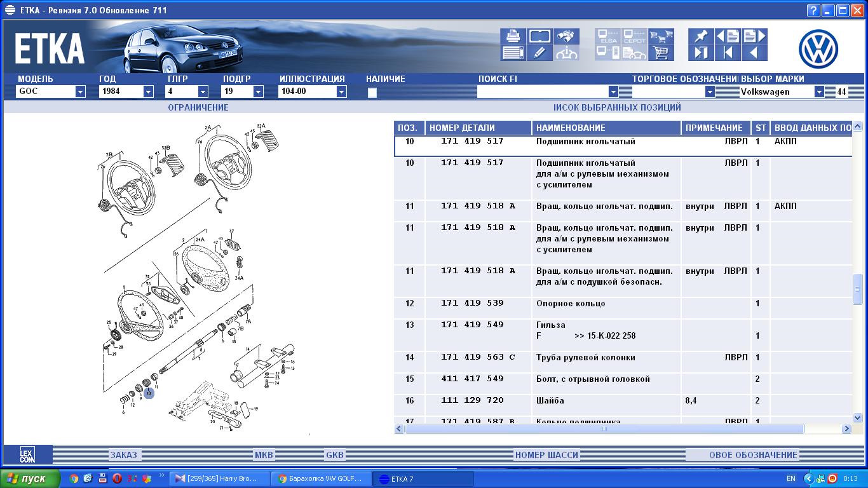Click the ОГРАНИЧЕНИЕ tab label
This screenshot has height=488, width=868.
pyautogui.click(x=198, y=107)
